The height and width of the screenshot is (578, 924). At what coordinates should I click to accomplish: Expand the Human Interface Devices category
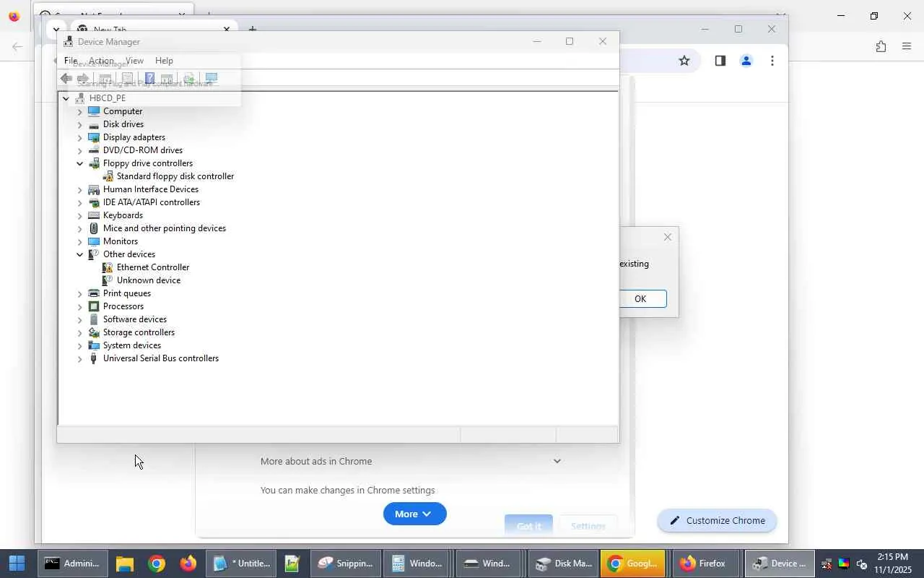coord(79,189)
